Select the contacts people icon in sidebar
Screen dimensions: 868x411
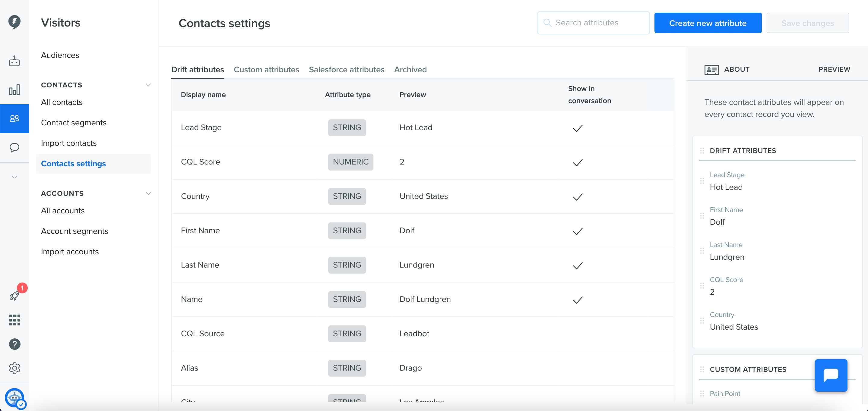click(14, 118)
